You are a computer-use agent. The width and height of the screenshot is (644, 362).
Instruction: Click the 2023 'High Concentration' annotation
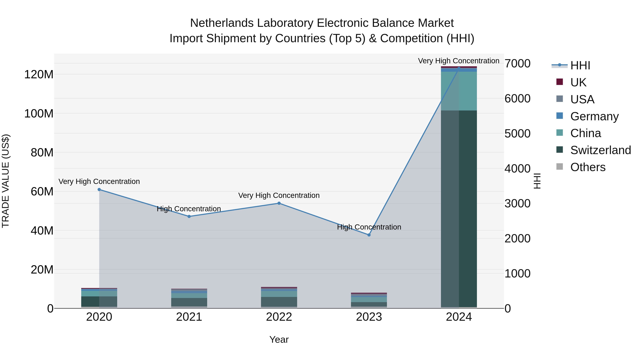tap(369, 227)
